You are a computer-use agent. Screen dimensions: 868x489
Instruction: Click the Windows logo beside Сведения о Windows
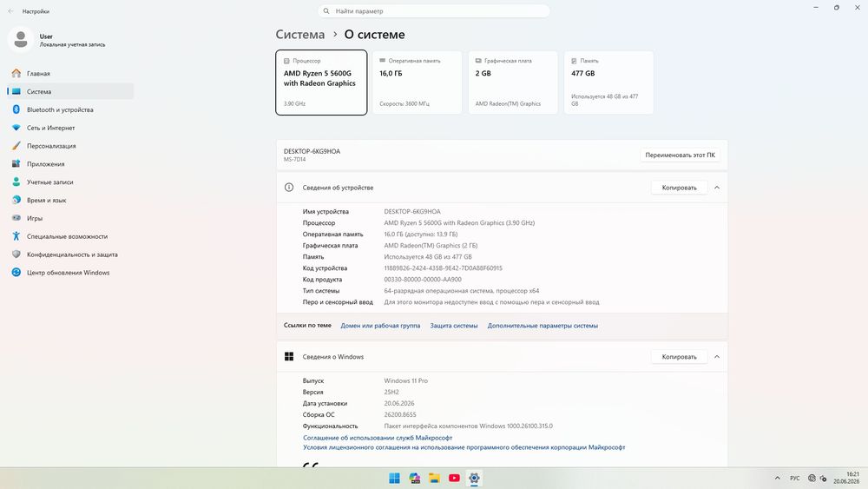pyautogui.click(x=289, y=357)
